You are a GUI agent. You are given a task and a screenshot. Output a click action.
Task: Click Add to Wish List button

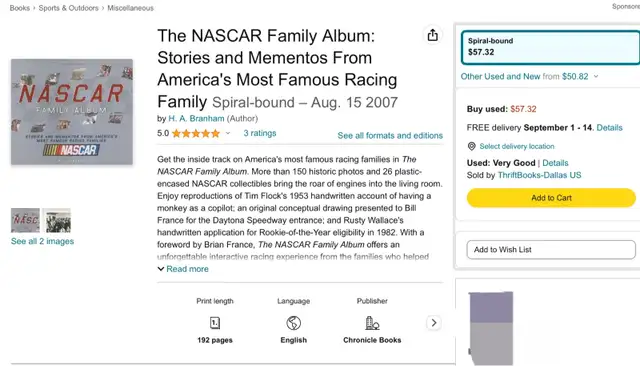(551, 249)
